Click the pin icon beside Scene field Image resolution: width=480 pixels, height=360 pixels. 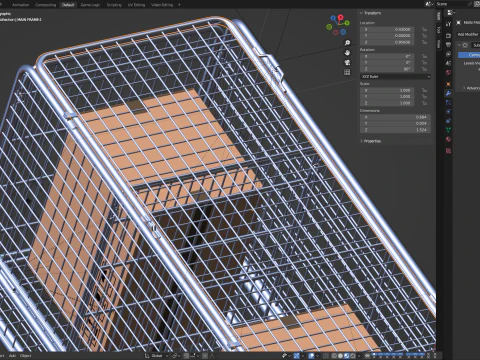coord(470,4)
